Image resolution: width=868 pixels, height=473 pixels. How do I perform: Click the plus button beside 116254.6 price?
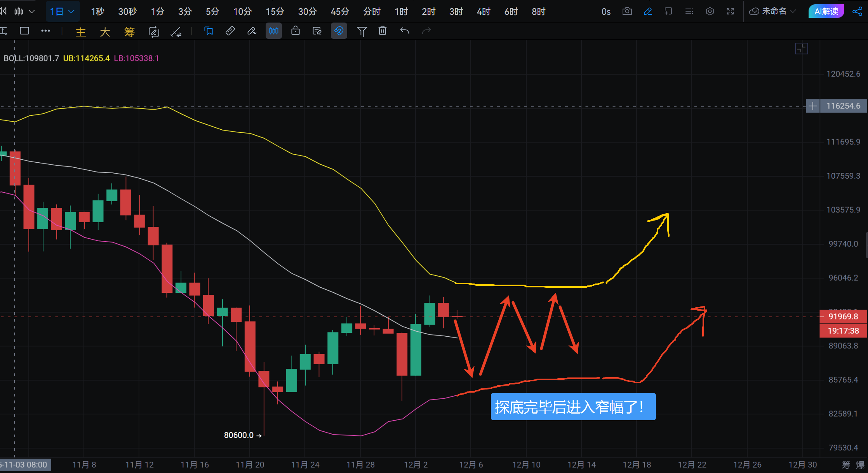[x=812, y=106]
